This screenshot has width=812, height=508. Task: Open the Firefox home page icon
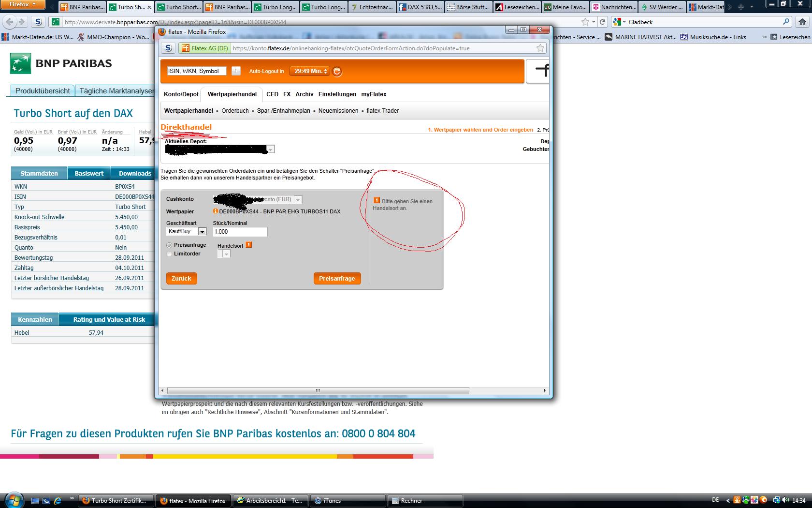(803, 22)
